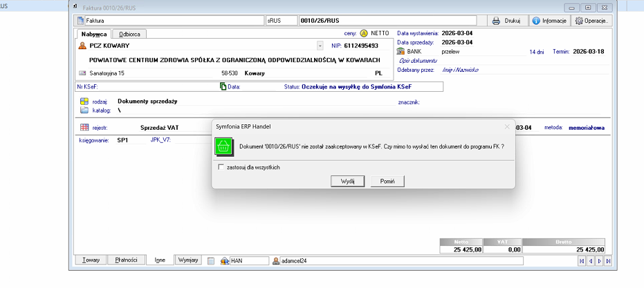Screen dimensions: 644x288
Task: Click the Wyślij button in the dialog
Action: (x=348, y=181)
